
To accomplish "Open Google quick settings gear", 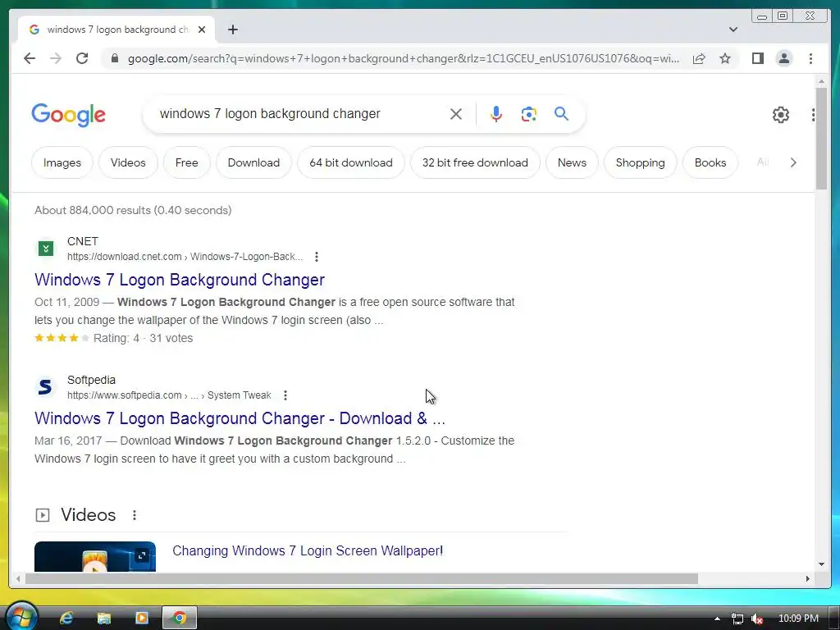I will click(x=781, y=115).
